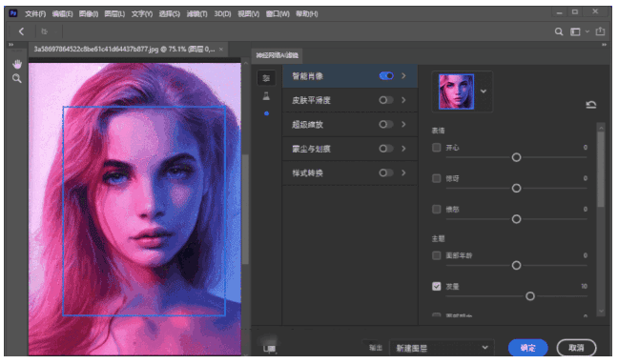Image resolution: width=618 pixels, height=364 pixels.
Task: Expand 蒙尘与划痕 with its chevron
Action: 403,149
